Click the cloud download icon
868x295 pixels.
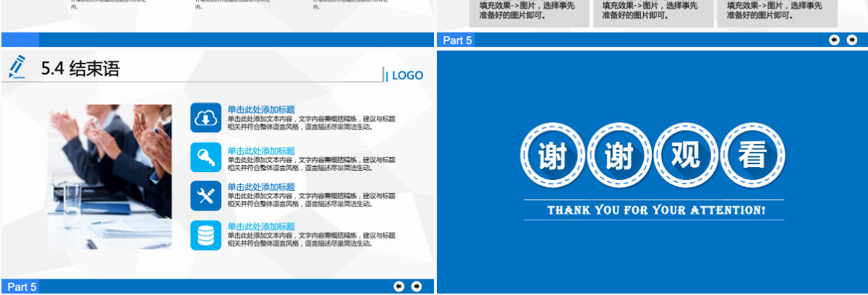coord(205,118)
